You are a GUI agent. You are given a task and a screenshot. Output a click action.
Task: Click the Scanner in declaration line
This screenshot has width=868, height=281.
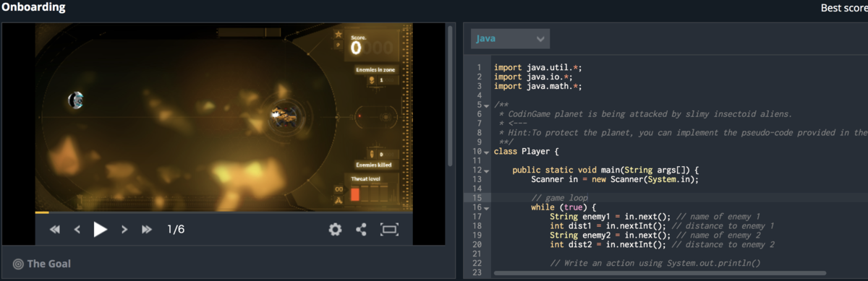[615, 179]
